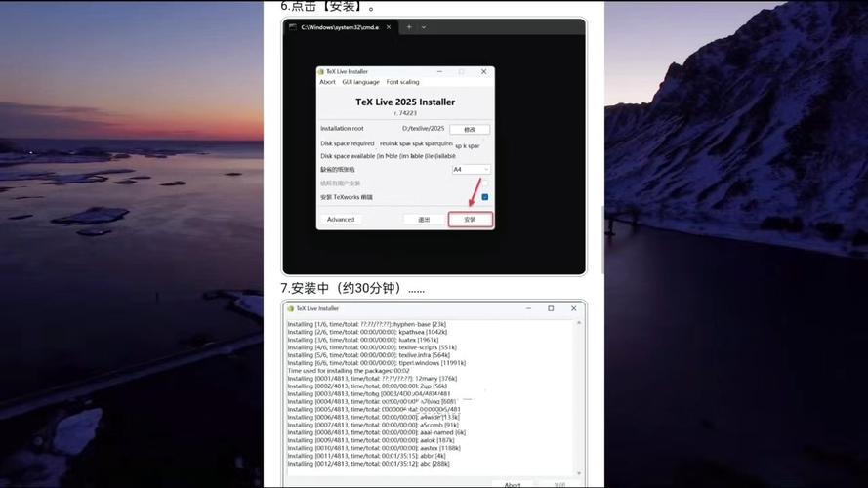This screenshot has width=868, height=488.
Task: Click Abort button in the install log window
Action: [512, 485]
